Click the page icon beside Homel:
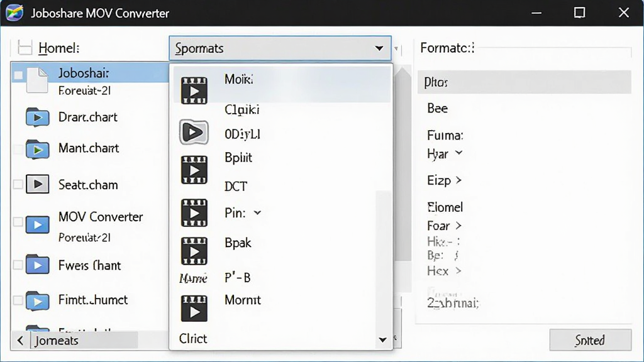 tap(25, 48)
